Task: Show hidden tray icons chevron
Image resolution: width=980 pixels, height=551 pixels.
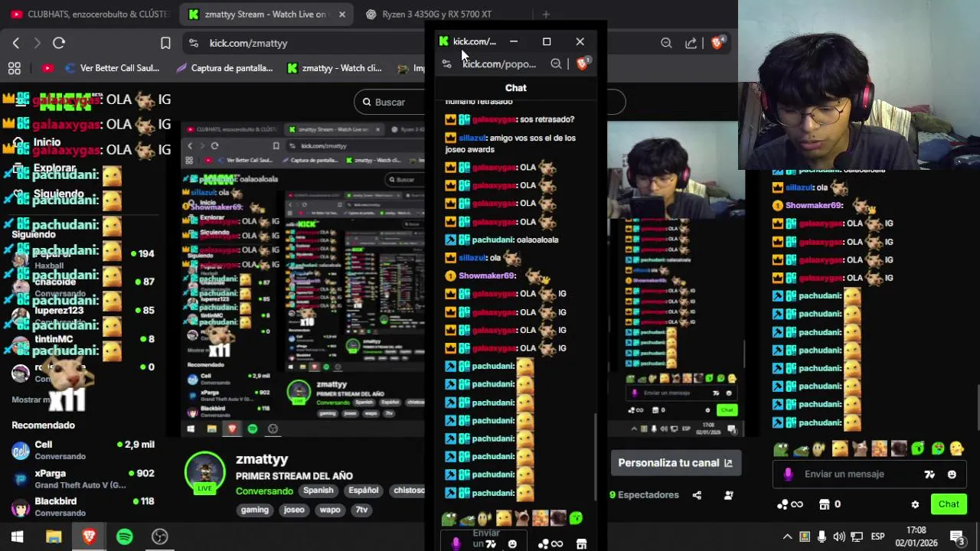Action: point(787,536)
